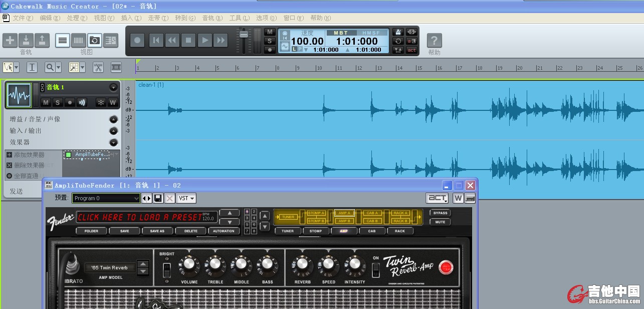Collapse the 效果器 section
This screenshot has height=309, width=644.
coord(114,142)
